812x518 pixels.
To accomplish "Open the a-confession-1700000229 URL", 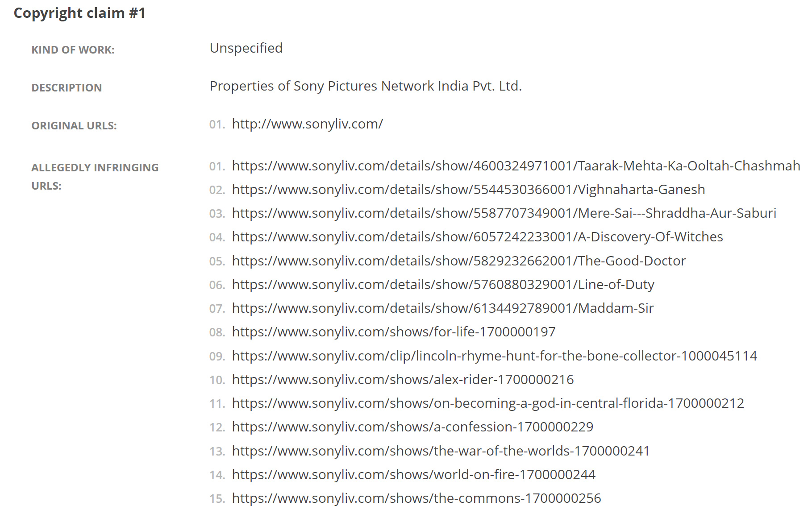I will pos(412,427).
